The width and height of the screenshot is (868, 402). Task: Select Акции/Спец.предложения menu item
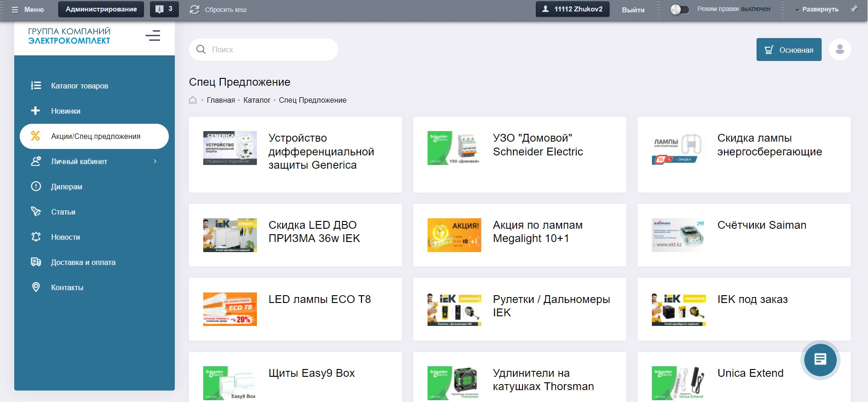coord(94,136)
